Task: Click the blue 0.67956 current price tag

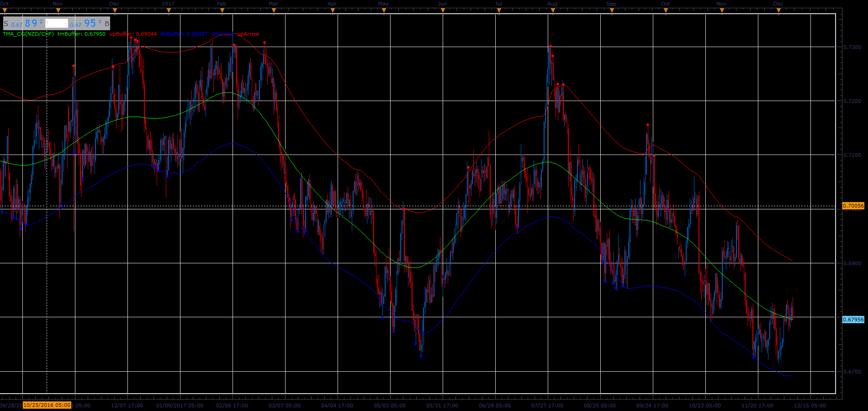Action: coord(853,320)
